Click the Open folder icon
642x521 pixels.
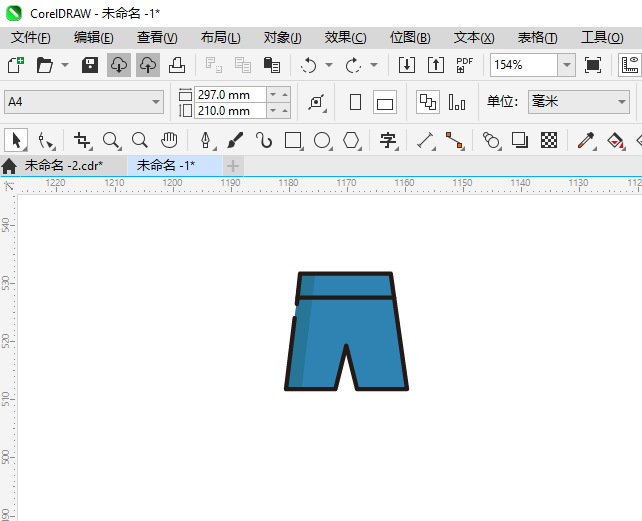point(45,65)
